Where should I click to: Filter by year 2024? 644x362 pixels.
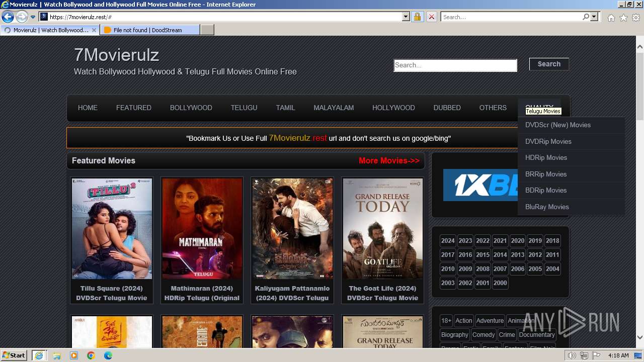point(448,241)
